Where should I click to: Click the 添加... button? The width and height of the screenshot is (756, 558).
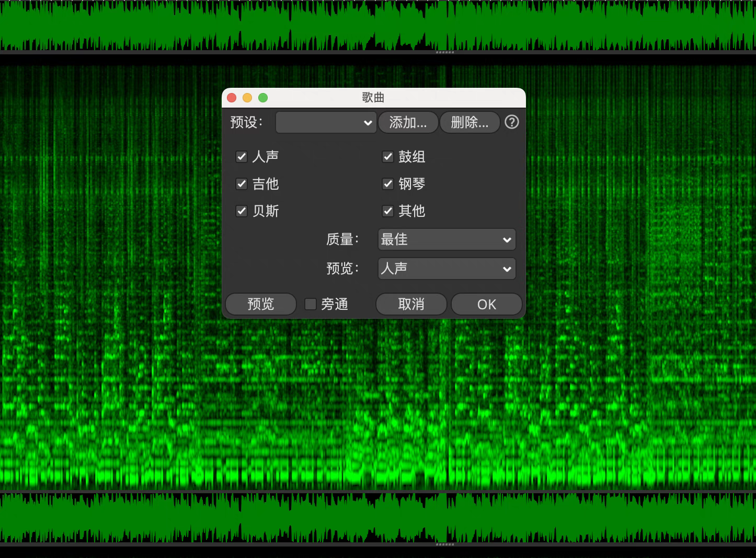point(408,123)
